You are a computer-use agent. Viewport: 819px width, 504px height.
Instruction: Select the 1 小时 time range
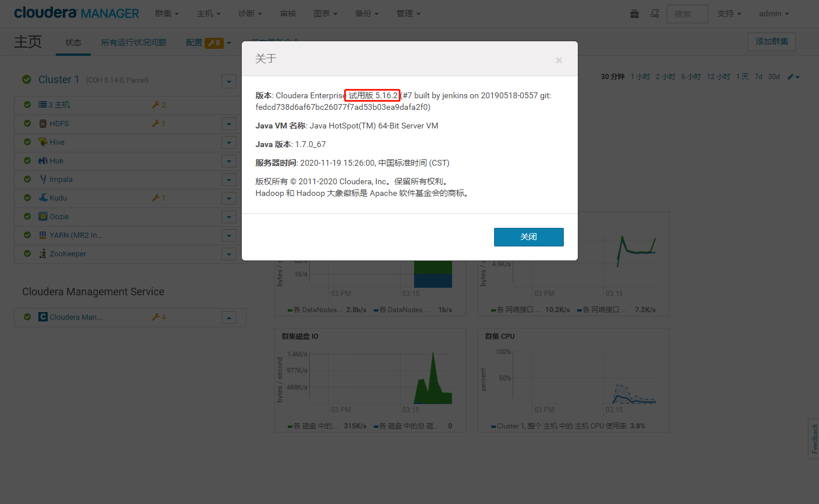640,77
